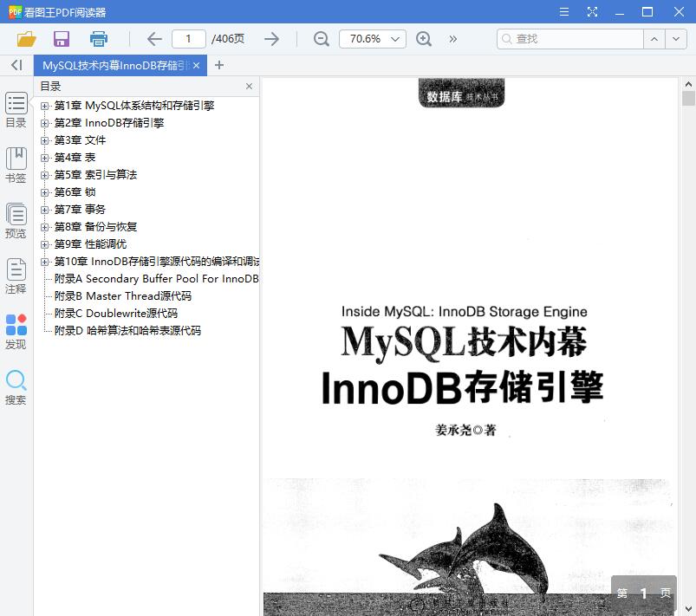The width and height of the screenshot is (696, 616).
Task: Expand 第4章 表 tree node
Action: click(x=44, y=158)
